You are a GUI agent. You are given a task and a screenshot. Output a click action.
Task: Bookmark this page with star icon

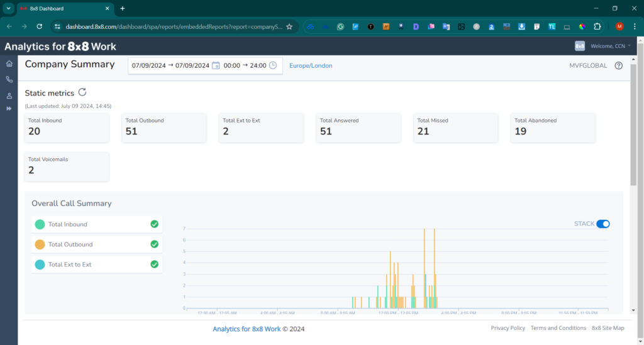click(289, 26)
